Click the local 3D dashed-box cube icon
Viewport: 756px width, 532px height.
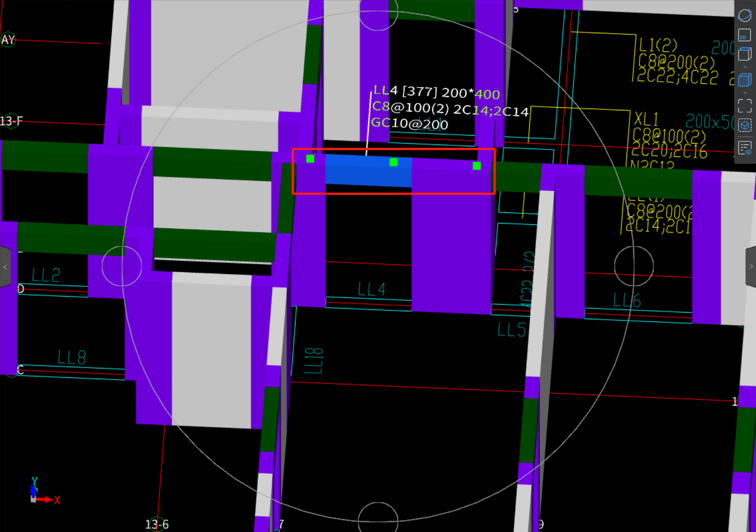point(744,126)
